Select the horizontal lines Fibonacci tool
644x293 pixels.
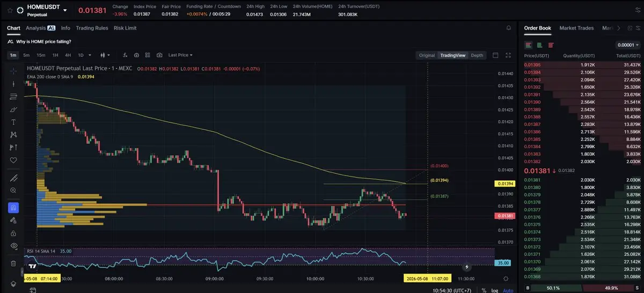pos(13,97)
